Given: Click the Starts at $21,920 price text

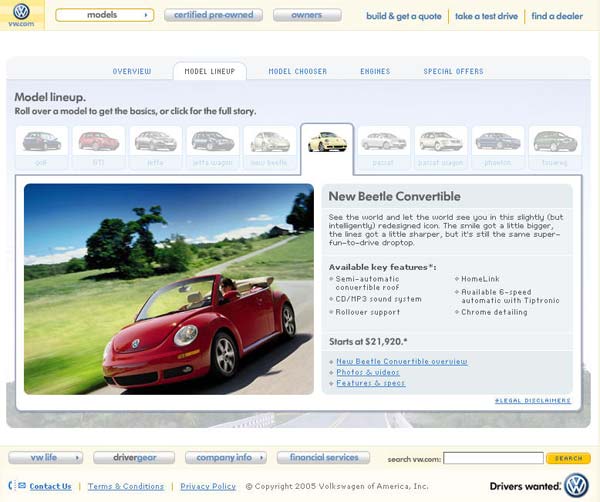Looking at the screenshot, I should pos(368,342).
